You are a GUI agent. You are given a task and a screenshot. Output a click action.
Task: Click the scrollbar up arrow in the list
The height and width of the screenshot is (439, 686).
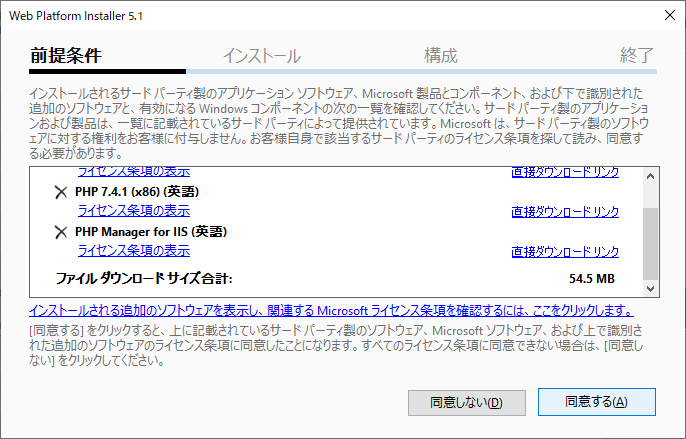[x=651, y=176]
